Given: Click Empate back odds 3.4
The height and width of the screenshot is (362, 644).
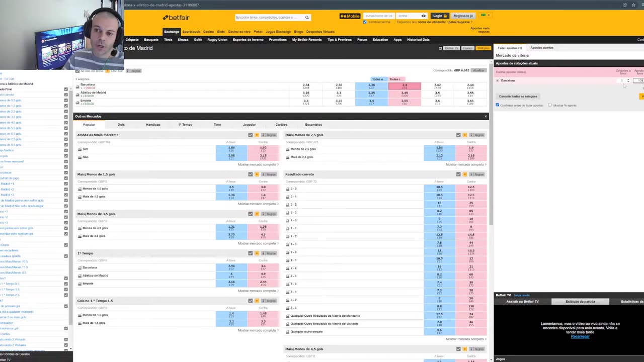Looking at the screenshot, I should [371, 102].
